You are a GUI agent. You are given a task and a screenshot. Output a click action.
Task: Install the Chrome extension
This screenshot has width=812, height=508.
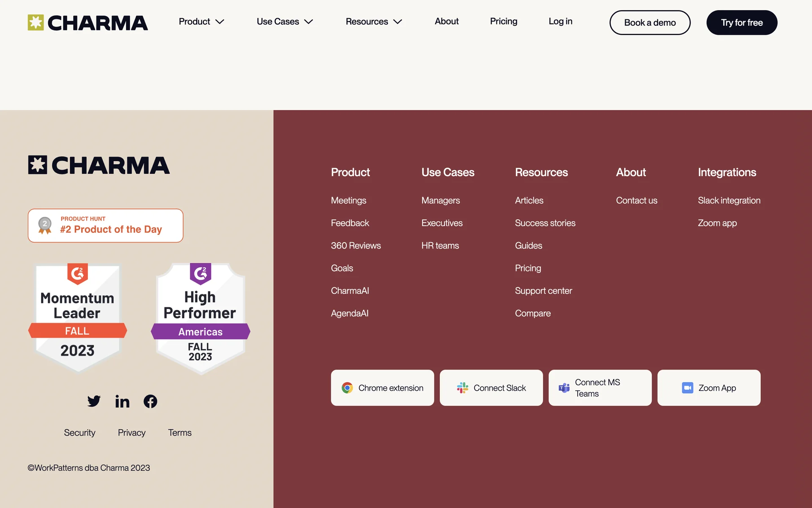click(x=382, y=388)
